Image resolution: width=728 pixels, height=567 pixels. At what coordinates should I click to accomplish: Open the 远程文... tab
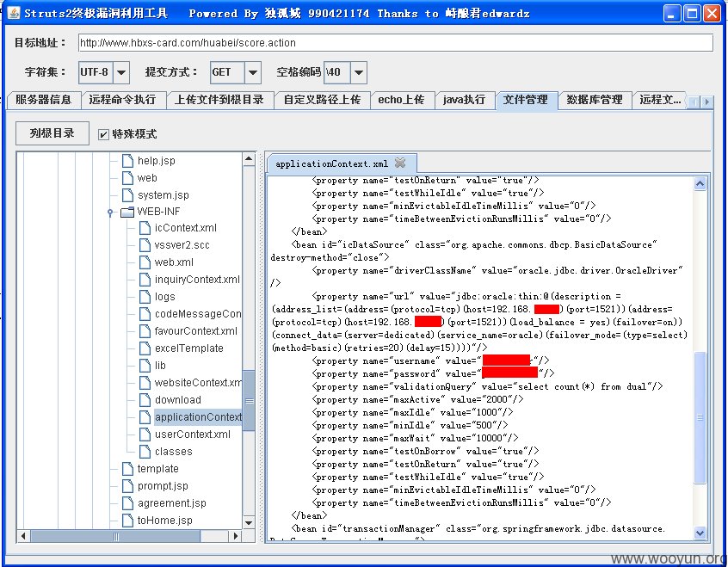(660, 100)
